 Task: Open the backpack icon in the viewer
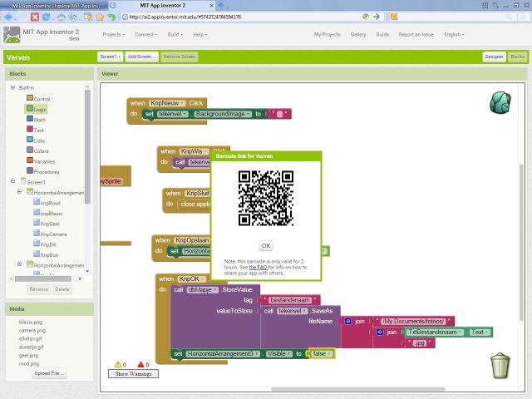(x=500, y=102)
